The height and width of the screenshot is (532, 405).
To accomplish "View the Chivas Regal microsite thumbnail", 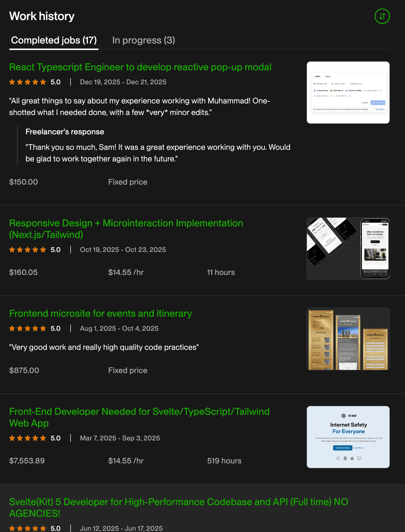I will pyautogui.click(x=348, y=339).
